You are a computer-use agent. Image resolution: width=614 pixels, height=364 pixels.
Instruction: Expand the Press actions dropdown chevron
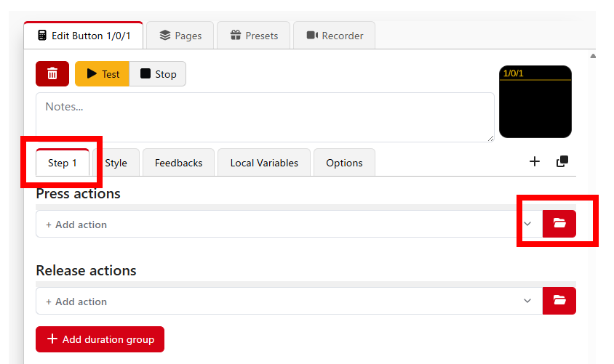(527, 224)
